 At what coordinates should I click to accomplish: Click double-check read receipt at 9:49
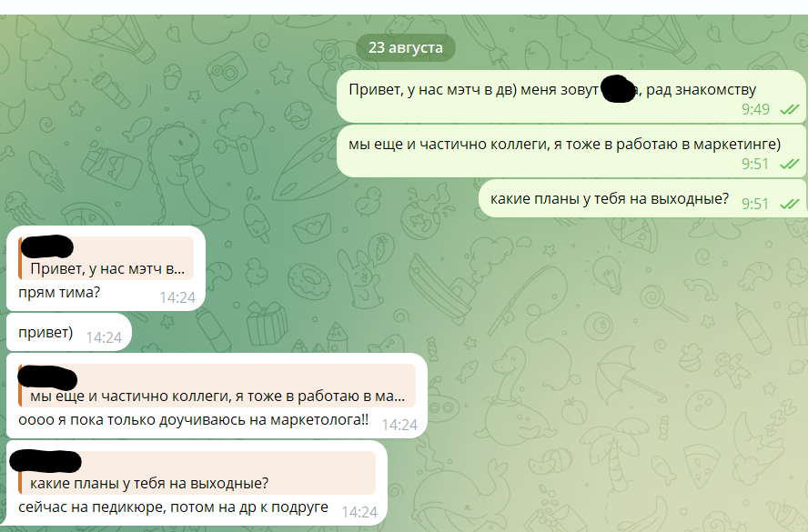tap(789, 109)
